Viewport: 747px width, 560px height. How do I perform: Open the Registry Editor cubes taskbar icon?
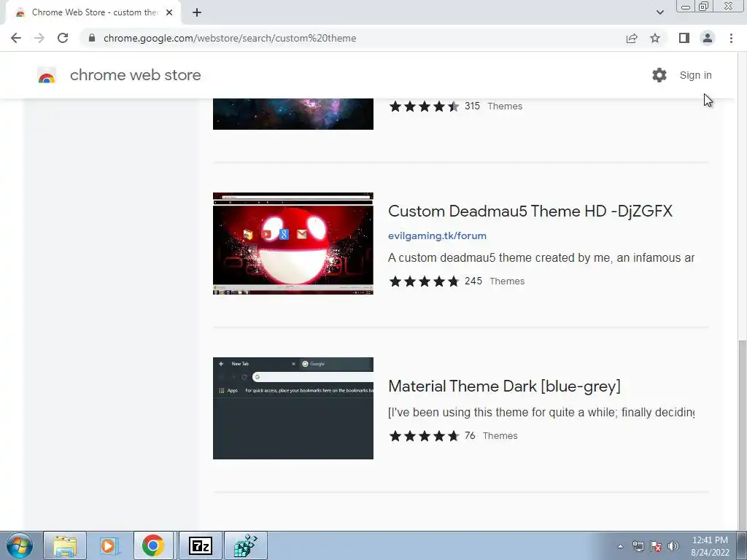[246, 545]
